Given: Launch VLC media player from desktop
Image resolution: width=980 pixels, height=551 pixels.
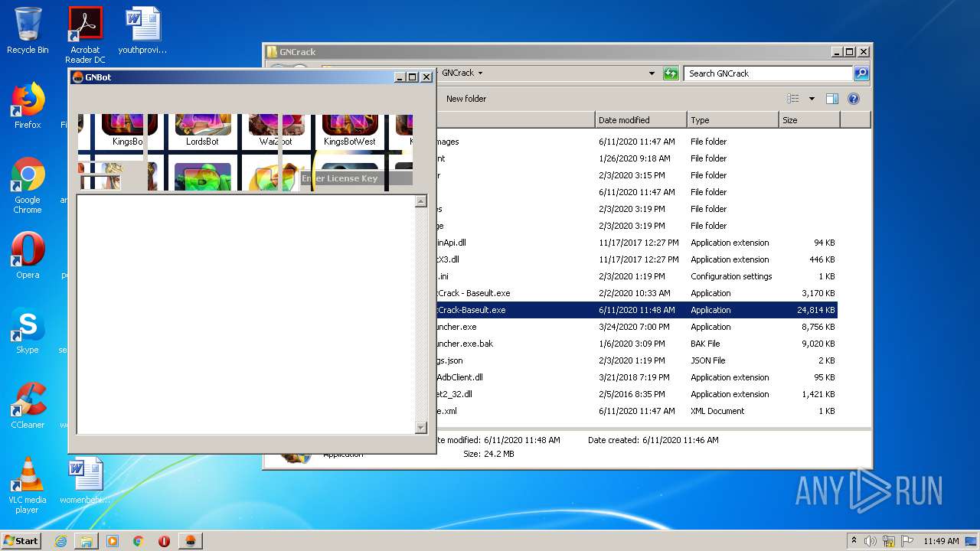Looking at the screenshot, I should click(28, 485).
